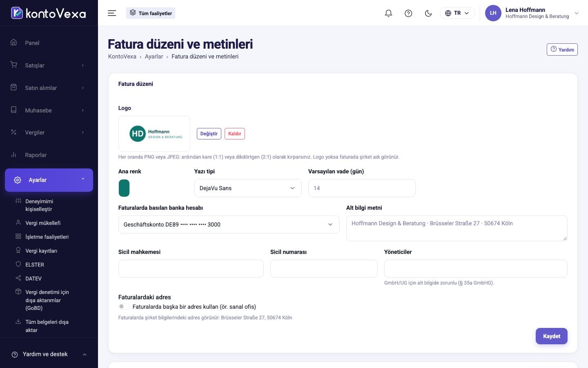Open the TR language selector
Viewport: 588px width, 368px height.
pos(457,13)
